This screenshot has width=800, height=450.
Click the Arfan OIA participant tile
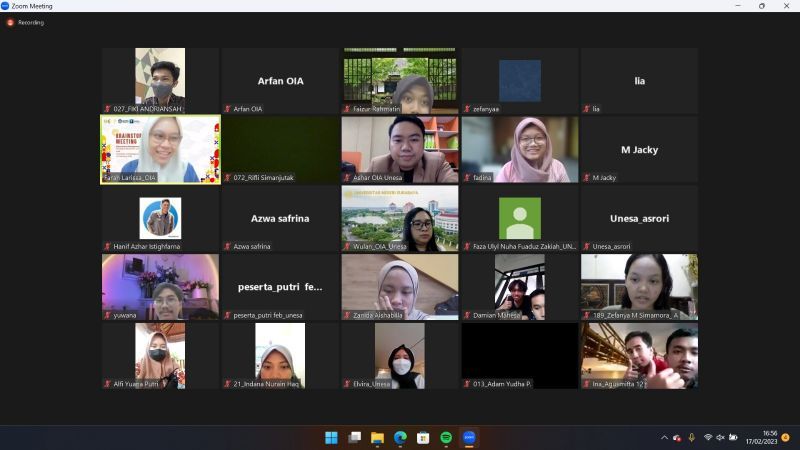point(280,81)
